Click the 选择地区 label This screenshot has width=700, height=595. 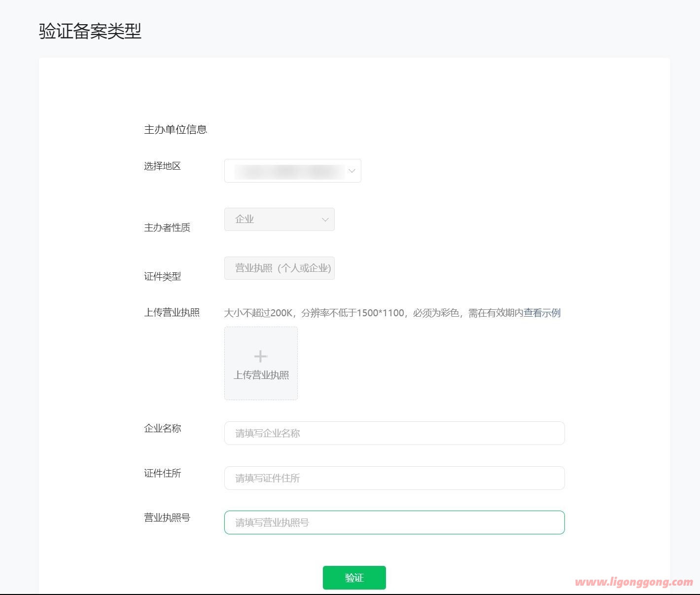(x=162, y=166)
